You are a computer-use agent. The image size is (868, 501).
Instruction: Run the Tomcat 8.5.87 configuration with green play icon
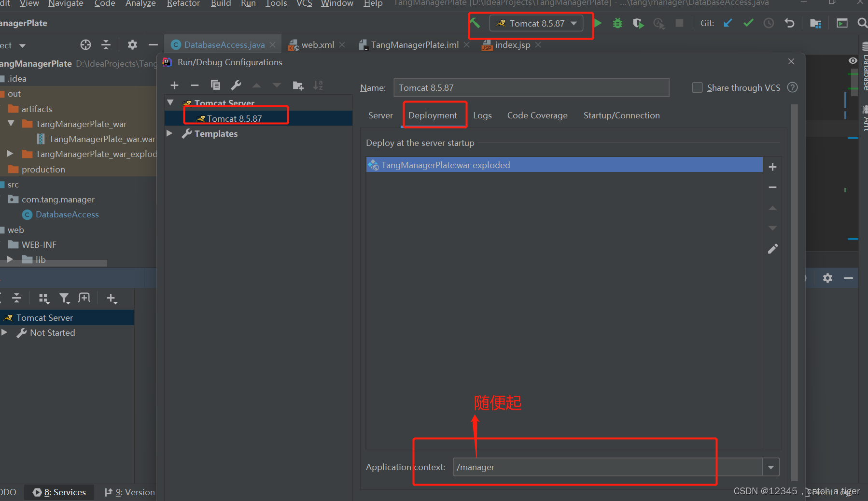598,23
